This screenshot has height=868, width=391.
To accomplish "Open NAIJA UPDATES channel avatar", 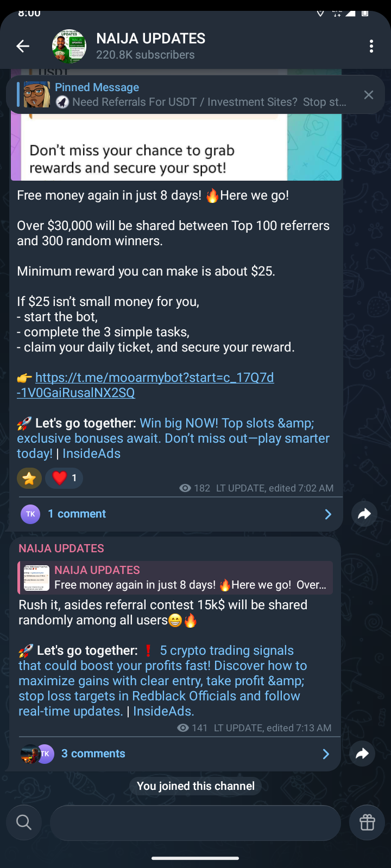I will click(x=69, y=46).
